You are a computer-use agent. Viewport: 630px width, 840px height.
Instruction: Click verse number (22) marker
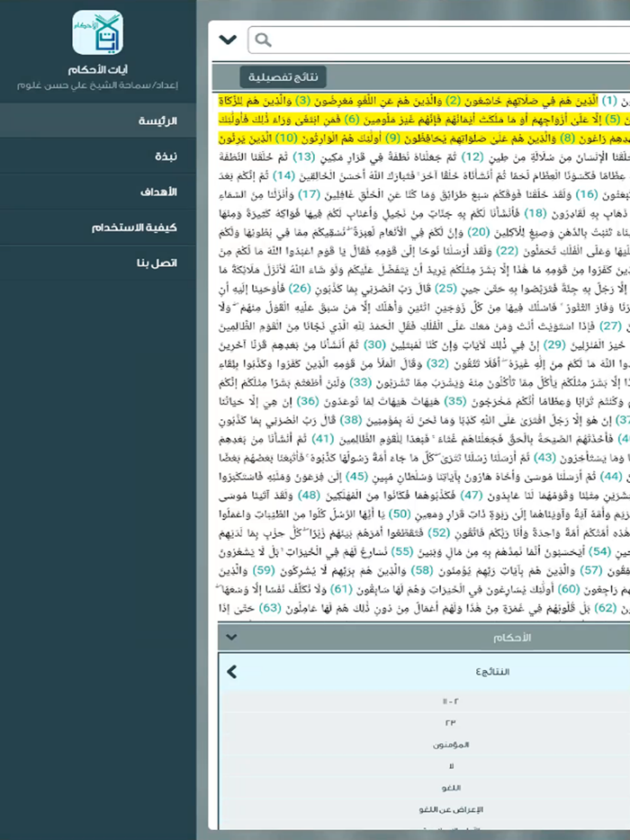coord(506,251)
